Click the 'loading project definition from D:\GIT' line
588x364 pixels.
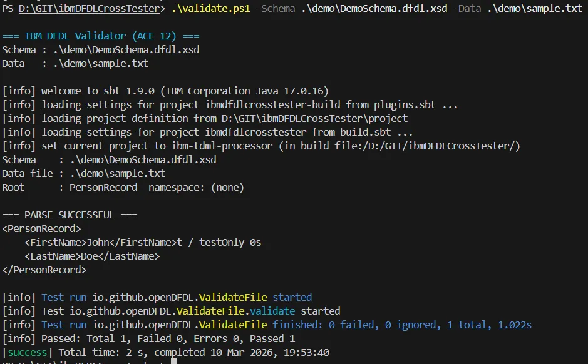[205, 119]
